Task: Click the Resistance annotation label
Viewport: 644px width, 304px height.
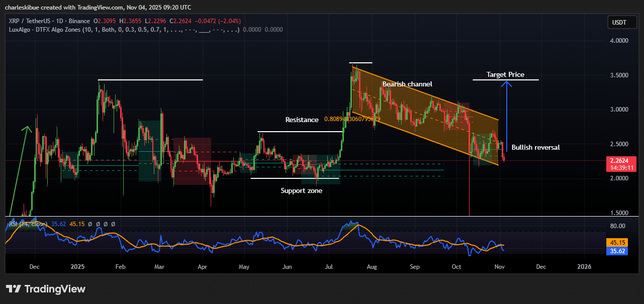Action: (302, 120)
